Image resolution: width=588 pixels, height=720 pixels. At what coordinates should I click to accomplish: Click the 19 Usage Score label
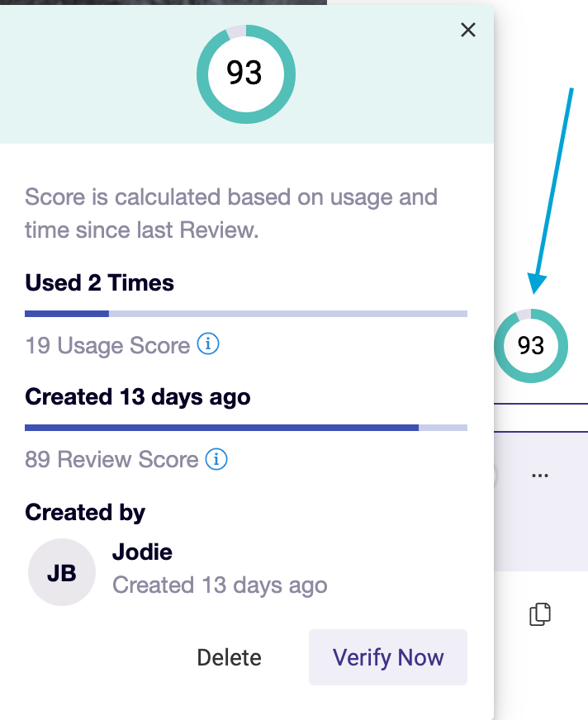pos(107,345)
